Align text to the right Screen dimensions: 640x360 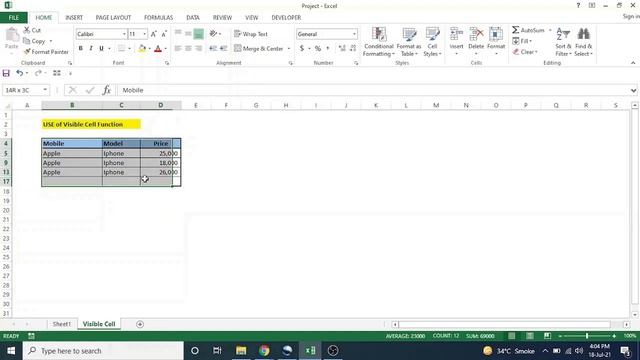click(x=199, y=49)
